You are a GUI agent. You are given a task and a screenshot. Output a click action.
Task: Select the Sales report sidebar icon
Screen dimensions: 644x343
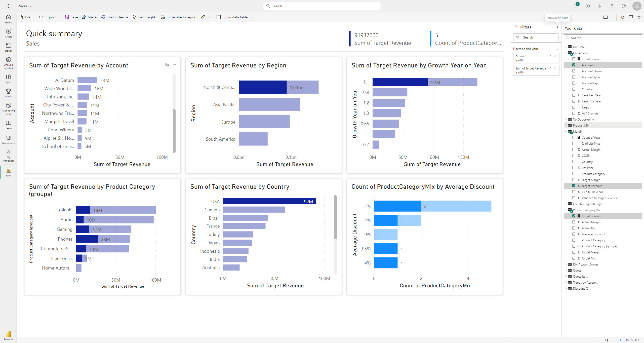(x=9, y=172)
